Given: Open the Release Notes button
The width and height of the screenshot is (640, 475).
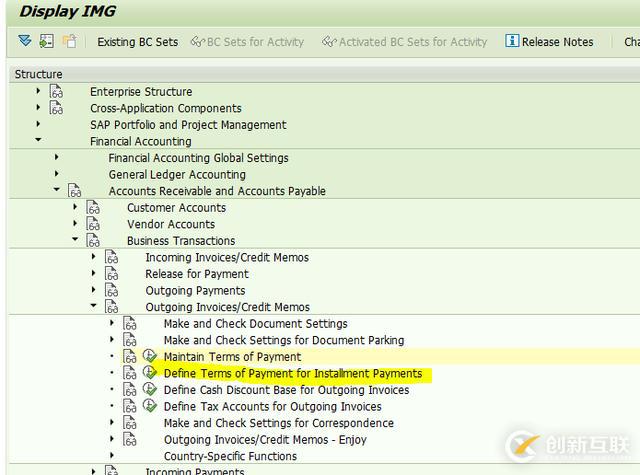Looking at the screenshot, I should click(x=549, y=42).
